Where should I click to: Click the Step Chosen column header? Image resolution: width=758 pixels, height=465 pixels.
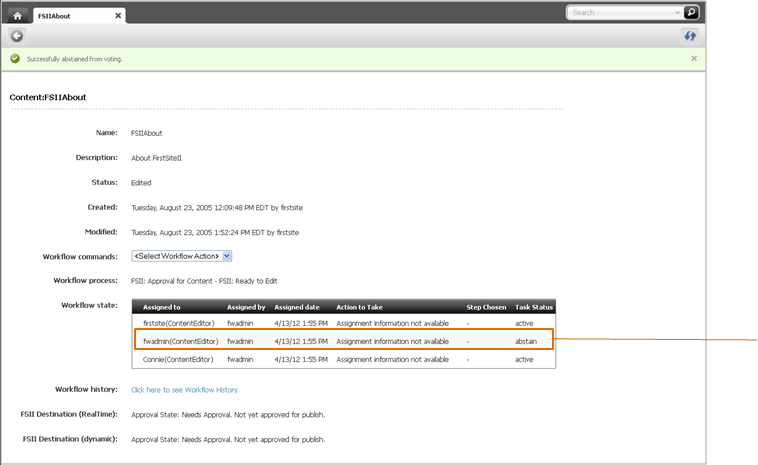point(486,307)
